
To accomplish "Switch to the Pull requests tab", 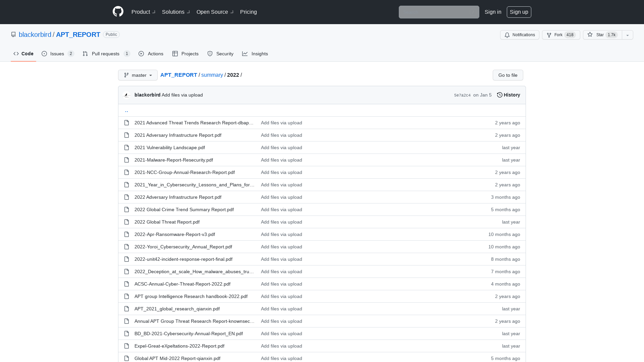I will point(106,54).
